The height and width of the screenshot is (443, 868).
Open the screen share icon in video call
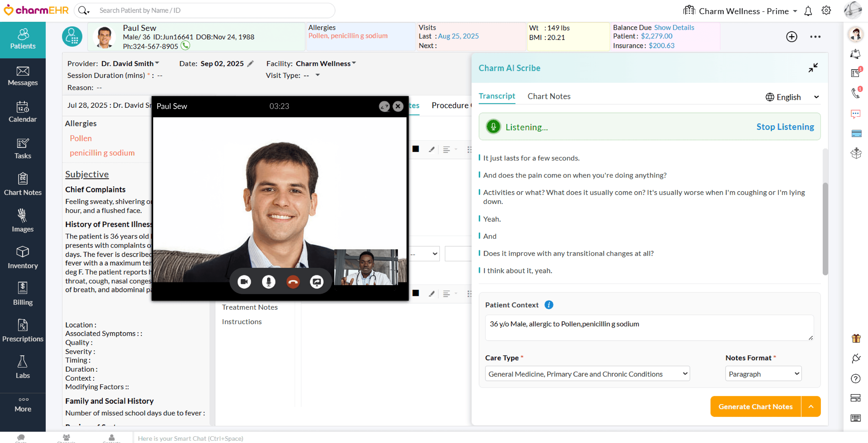tap(317, 282)
